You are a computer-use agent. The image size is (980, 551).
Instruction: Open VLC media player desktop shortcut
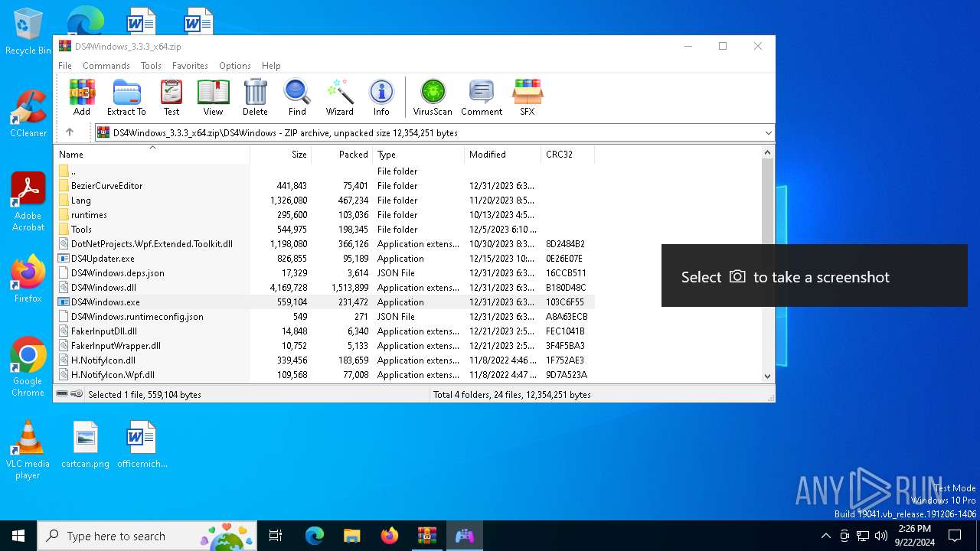28,450
